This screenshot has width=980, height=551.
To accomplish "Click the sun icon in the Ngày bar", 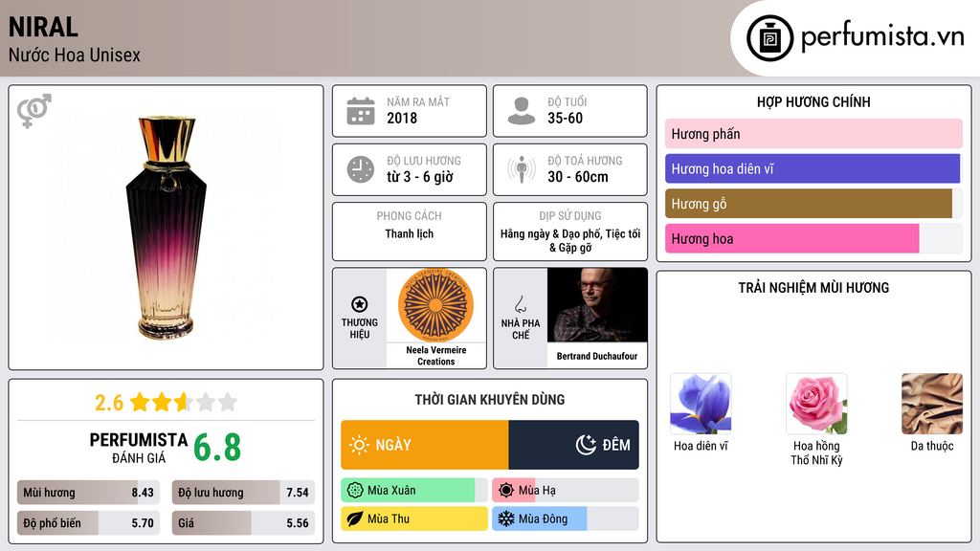I will (x=360, y=445).
